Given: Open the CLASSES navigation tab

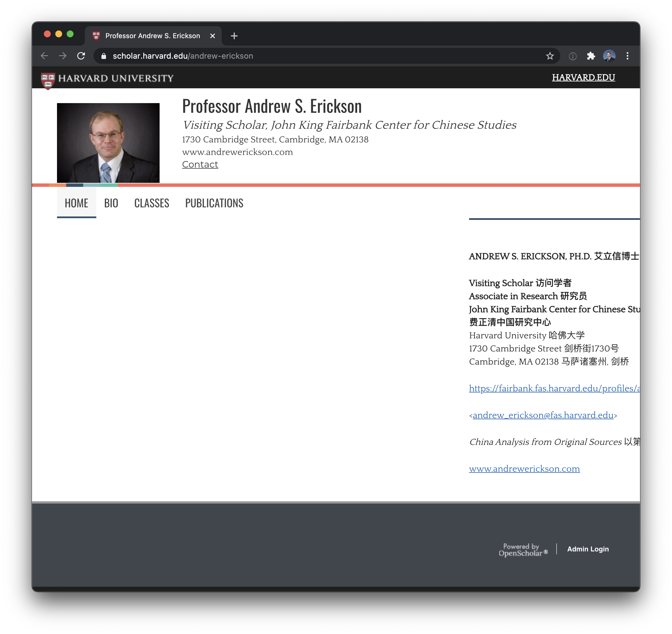Looking at the screenshot, I should coord(152,203).
